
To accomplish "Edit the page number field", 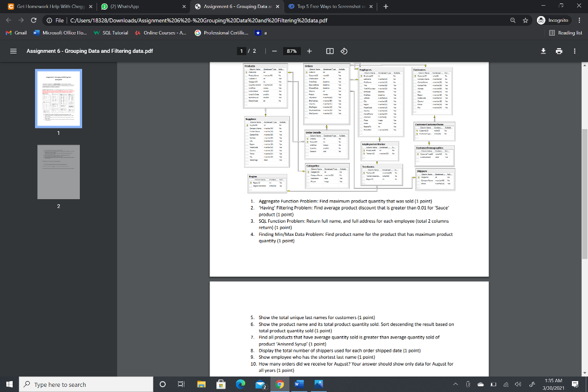I will click(242, 51).
